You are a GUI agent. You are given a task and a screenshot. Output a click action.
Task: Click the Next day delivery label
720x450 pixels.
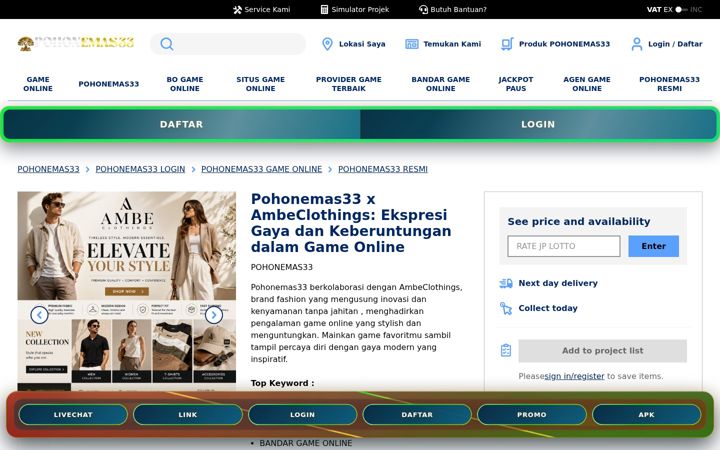click(558, 283)
